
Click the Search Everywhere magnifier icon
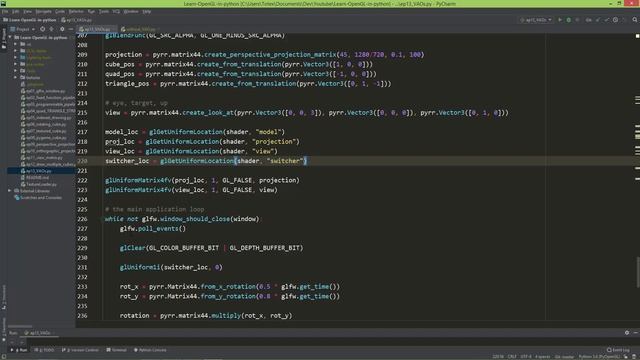pyautogui.click(x=635, y=20)
